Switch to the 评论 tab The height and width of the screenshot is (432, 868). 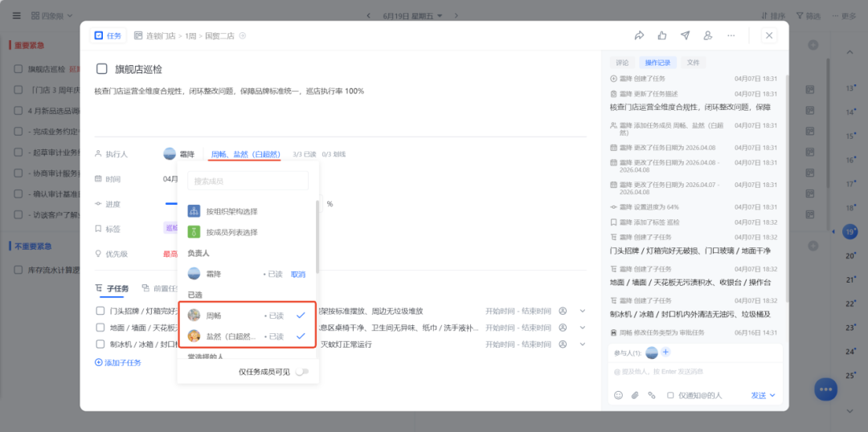pos(622,63)
